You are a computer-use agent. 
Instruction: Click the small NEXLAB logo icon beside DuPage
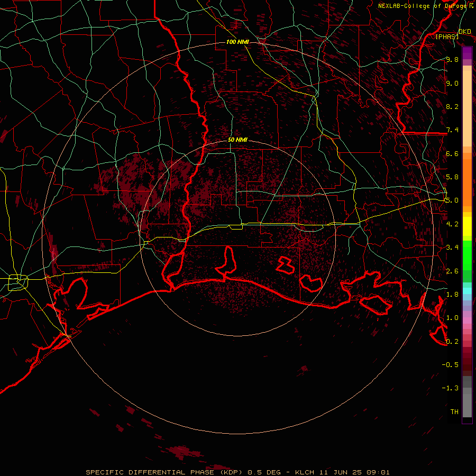click(471, 5)
